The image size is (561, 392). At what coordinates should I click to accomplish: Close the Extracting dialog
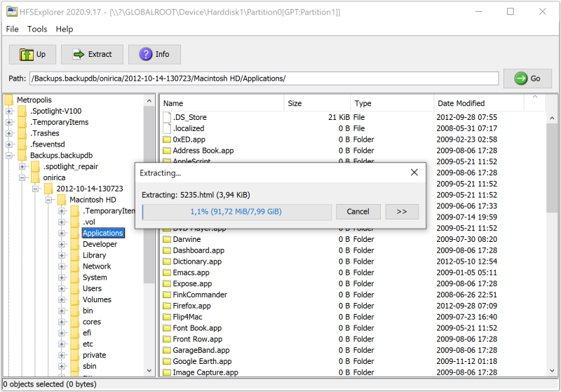coord(414,173)
